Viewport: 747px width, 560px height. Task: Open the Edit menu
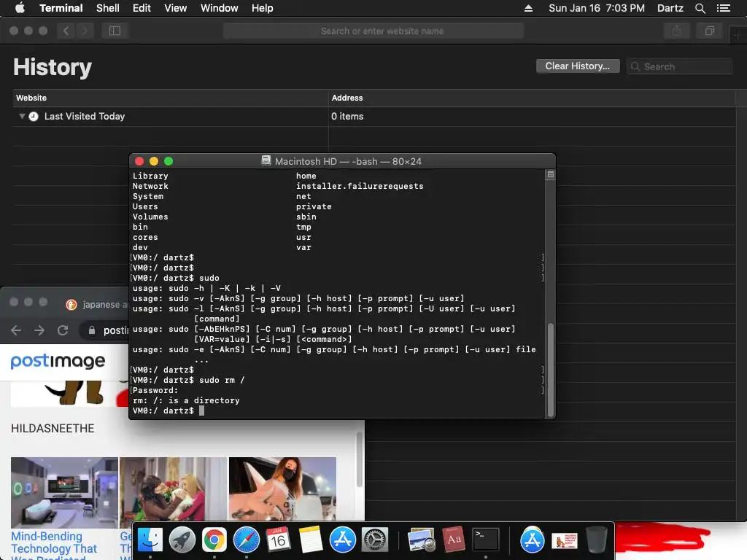pyautogui.click(x=142, y=8)
